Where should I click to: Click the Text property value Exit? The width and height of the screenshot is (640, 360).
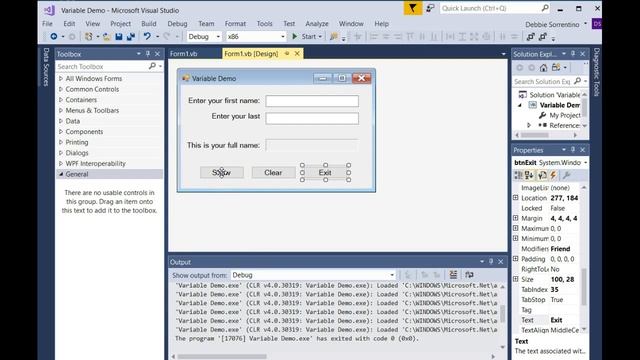coord(556,320)
